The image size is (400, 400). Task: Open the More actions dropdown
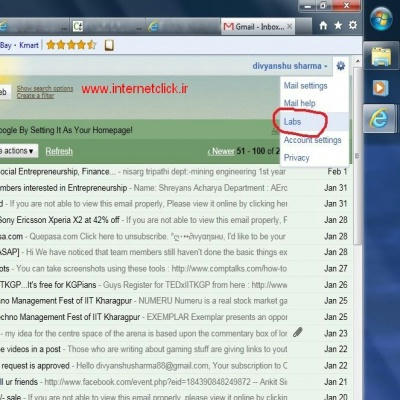(18, 151)
